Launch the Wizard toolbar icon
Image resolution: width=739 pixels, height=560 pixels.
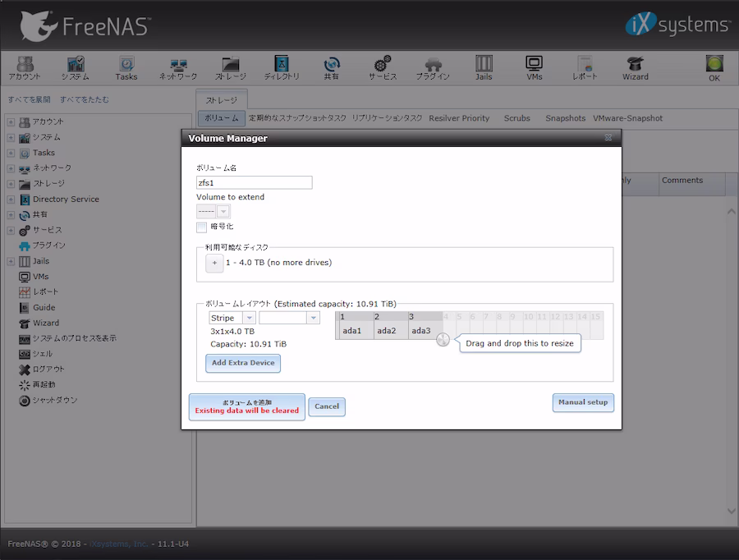[636, 68]
